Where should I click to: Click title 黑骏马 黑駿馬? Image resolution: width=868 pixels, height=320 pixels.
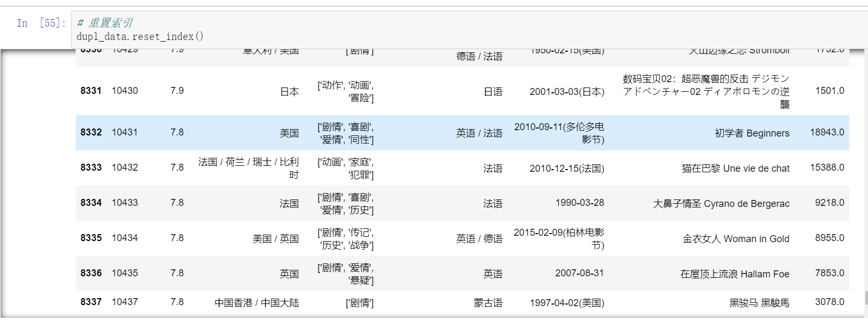(759, 303)
